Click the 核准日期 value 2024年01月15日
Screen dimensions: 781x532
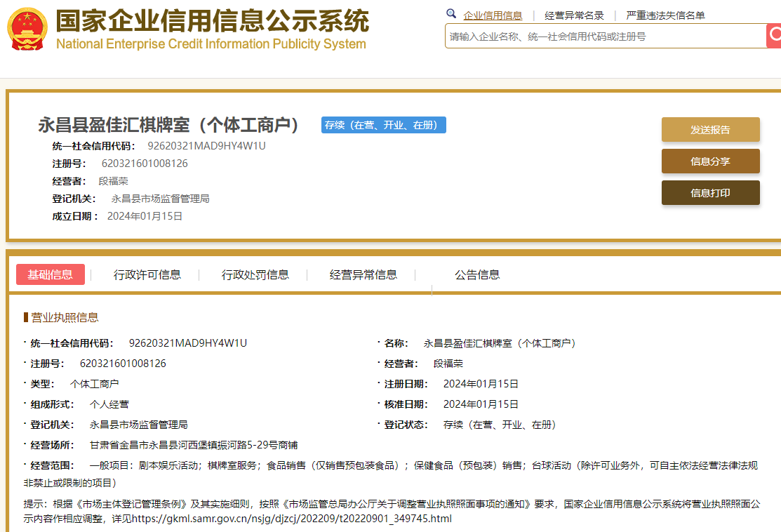(481, 404)
